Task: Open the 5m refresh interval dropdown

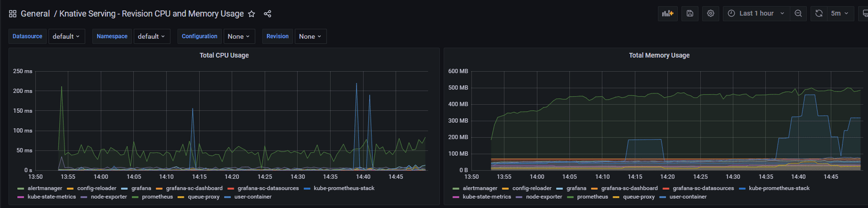Action: (x=840, y=14)
